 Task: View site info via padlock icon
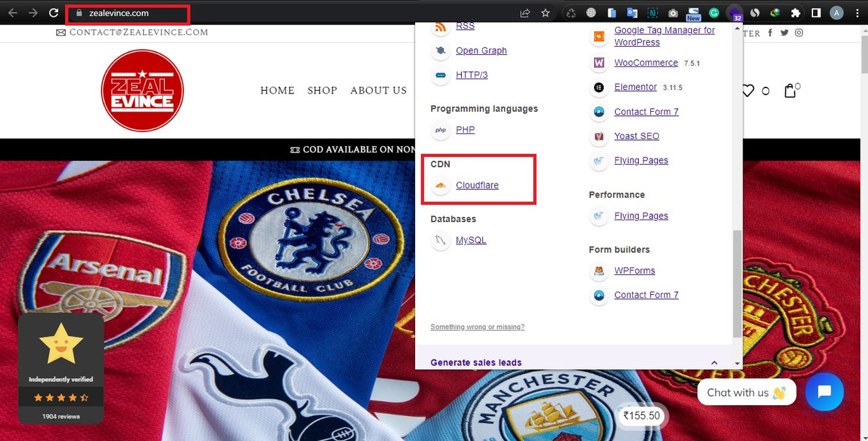79,13
